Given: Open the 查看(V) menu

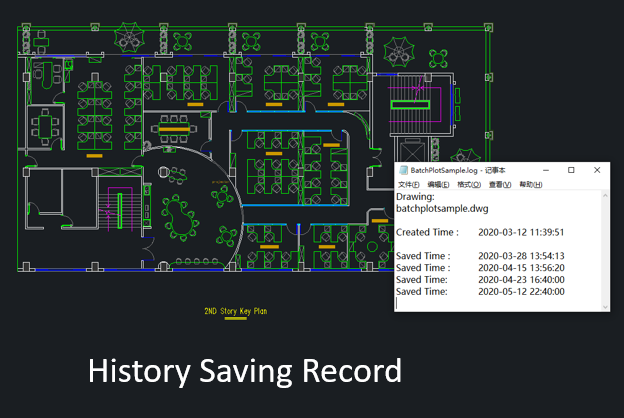Looking at the screenshot, I should click(499, 185).
